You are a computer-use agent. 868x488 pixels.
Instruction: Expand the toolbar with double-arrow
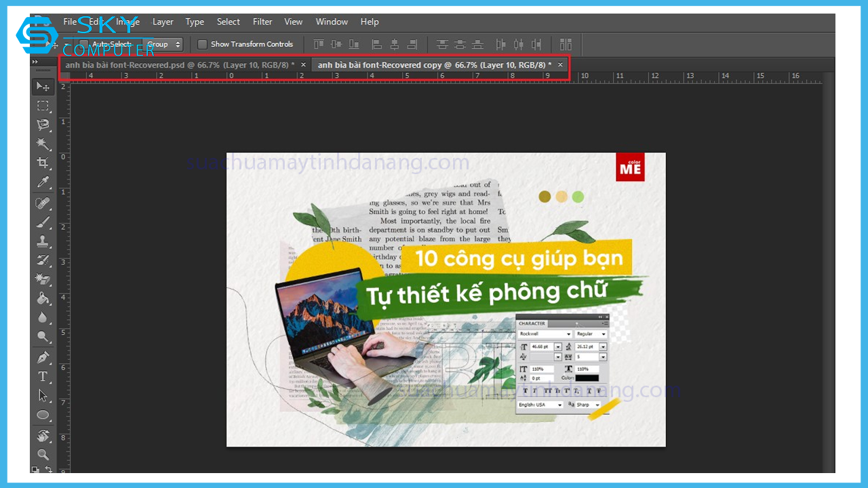pyautogui.click(x=35, y=62)
